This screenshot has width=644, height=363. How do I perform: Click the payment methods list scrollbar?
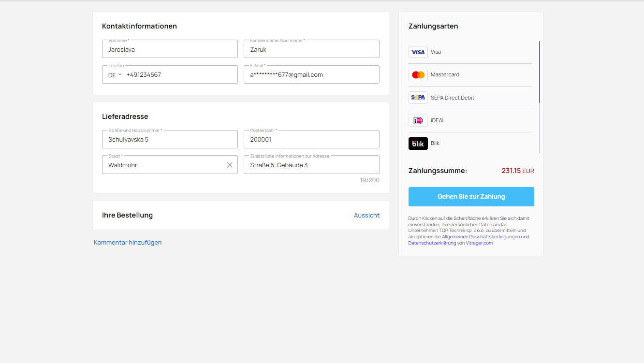point(540,73)
